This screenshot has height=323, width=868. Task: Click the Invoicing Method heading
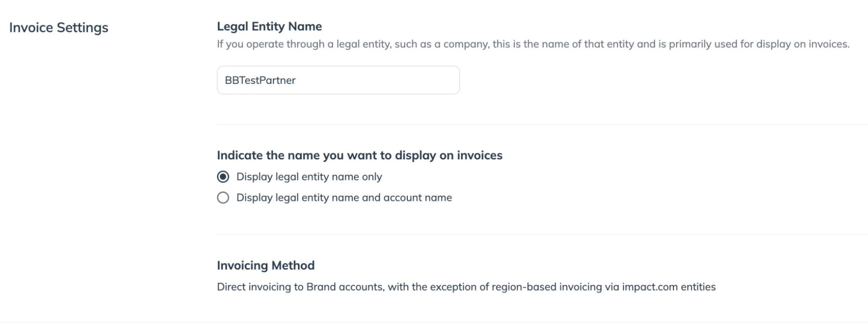coord(266,265)
